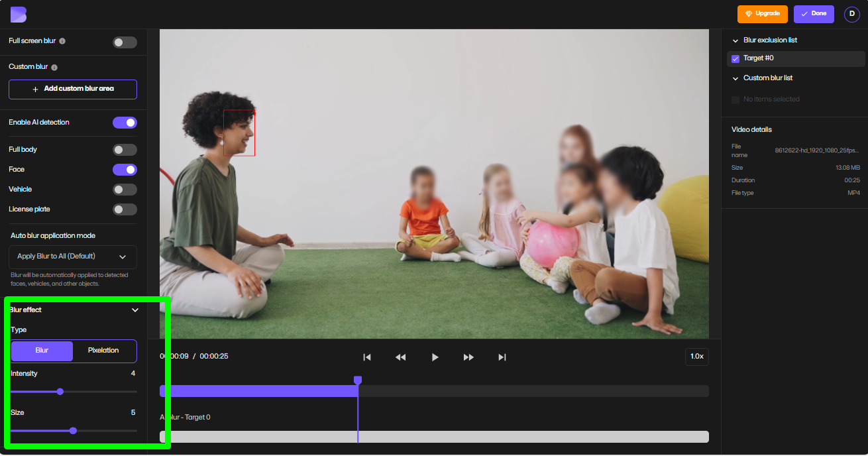
Task: Click the 00:25 duration value
Action: coord(852,181)
